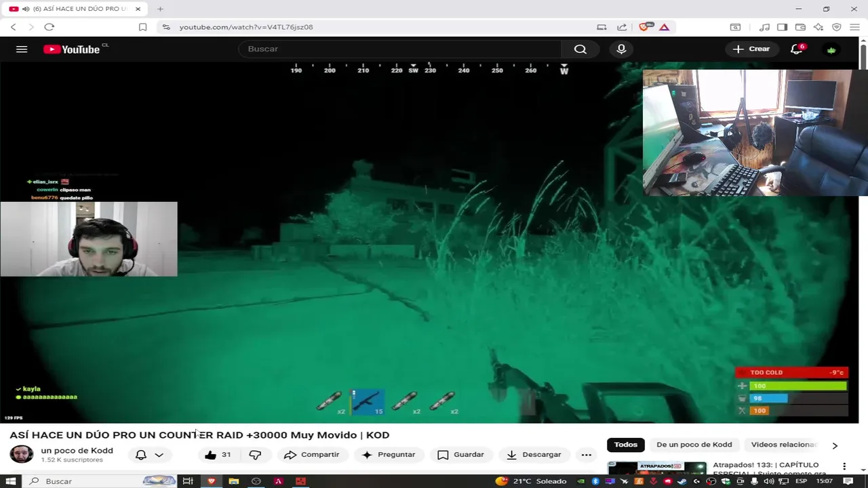Open the subscription bell notification dropdown
This screenshot has width=868, height=488.
tap(149, 455)
